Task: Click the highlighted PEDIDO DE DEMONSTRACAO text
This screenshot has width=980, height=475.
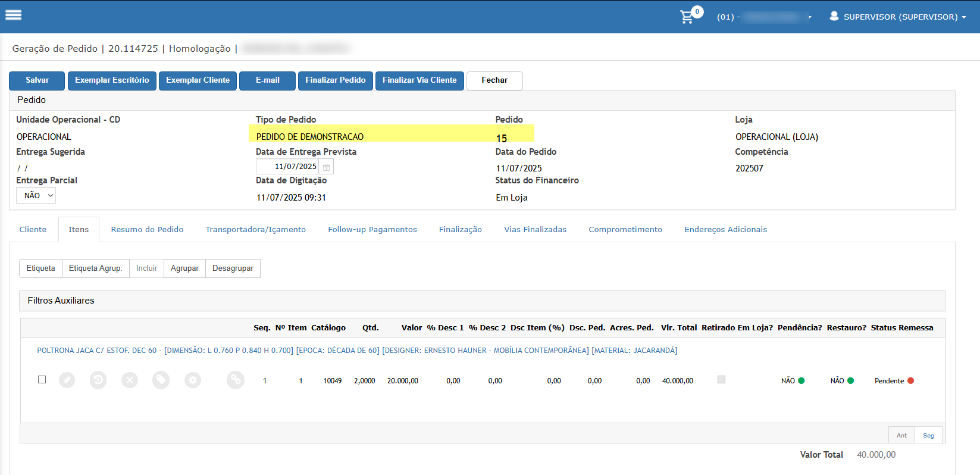Action: tap(310, 137)
